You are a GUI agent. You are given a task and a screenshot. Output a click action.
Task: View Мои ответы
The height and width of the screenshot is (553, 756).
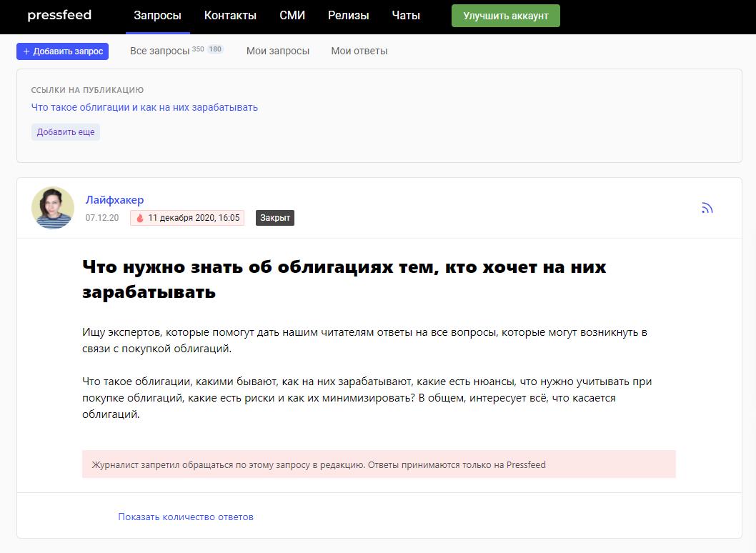(x=359, y=51)
